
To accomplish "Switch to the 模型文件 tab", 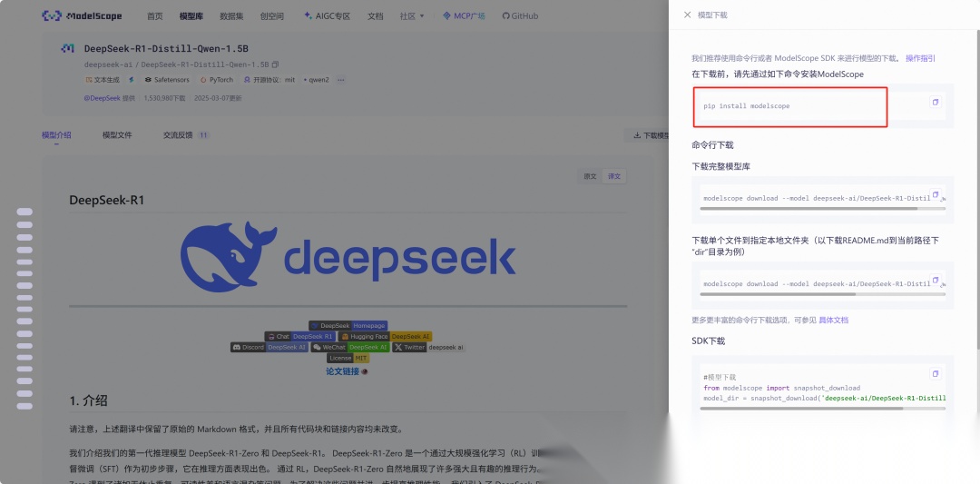I will pyautogui.click(x=117, y=135).
